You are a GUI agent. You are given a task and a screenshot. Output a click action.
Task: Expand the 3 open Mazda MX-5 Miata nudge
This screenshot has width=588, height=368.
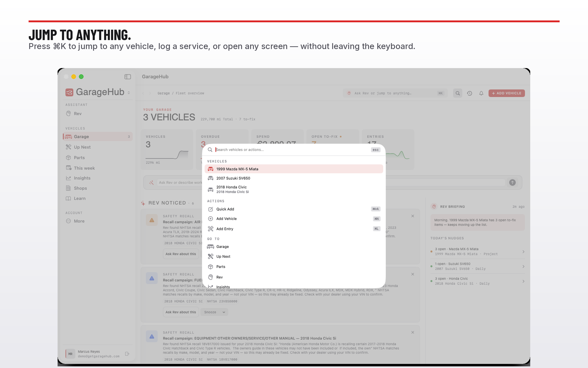[x=478, y=251]
